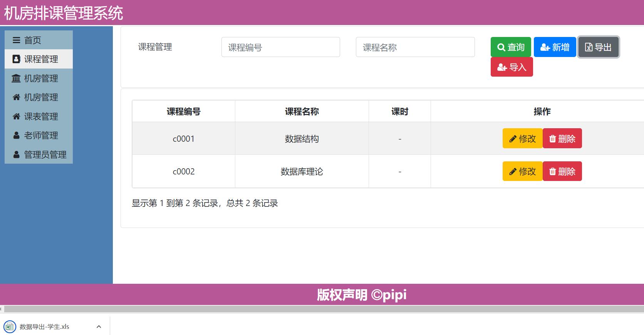Screen dimensions: 644x335
Task: Click the record count text 显示第 1 到第 2 条记录
Action: pos(175,203)
